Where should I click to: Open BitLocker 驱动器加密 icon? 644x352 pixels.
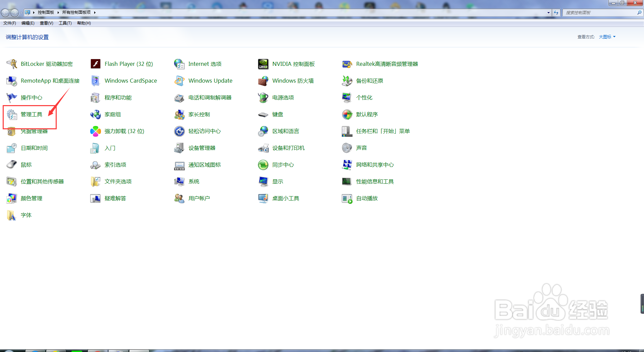point(12,64)
